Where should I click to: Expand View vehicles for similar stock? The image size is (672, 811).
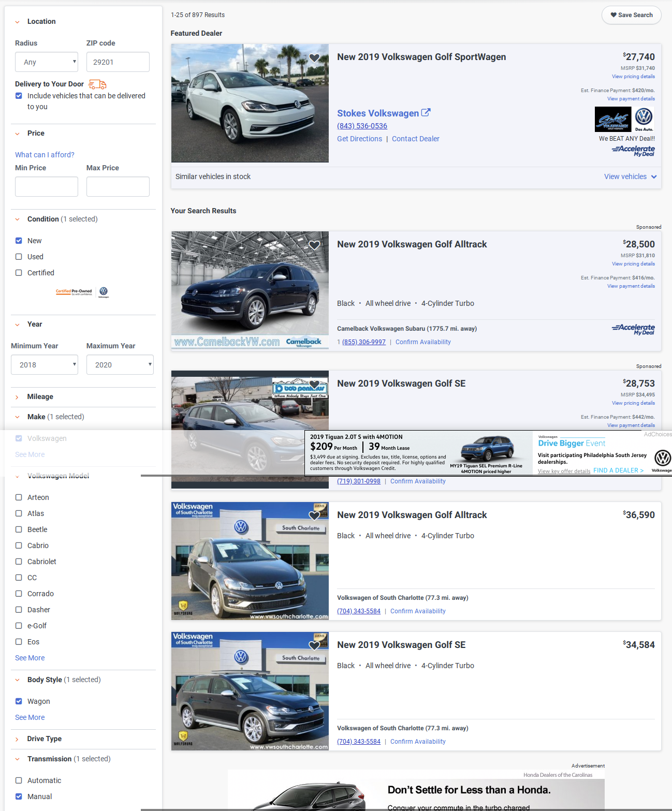[x=630, y=177]
